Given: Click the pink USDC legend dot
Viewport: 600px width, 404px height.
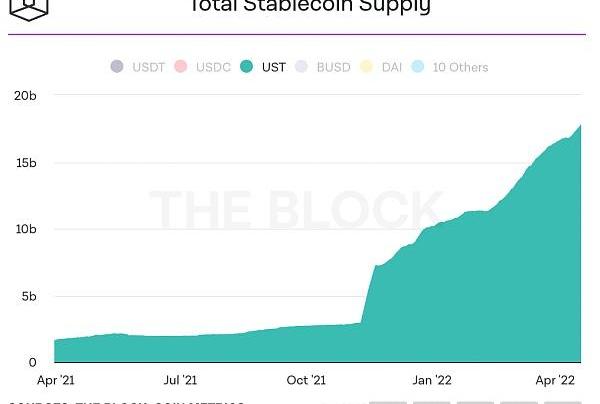Looking at the screenshot, I should tap(181, 67).
